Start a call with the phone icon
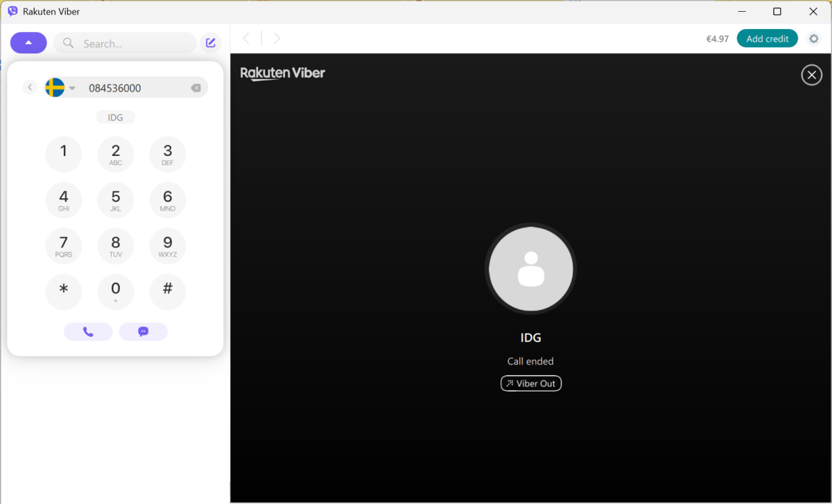Image resolution: width=832 pixels, height=504 pixels. 88,331
